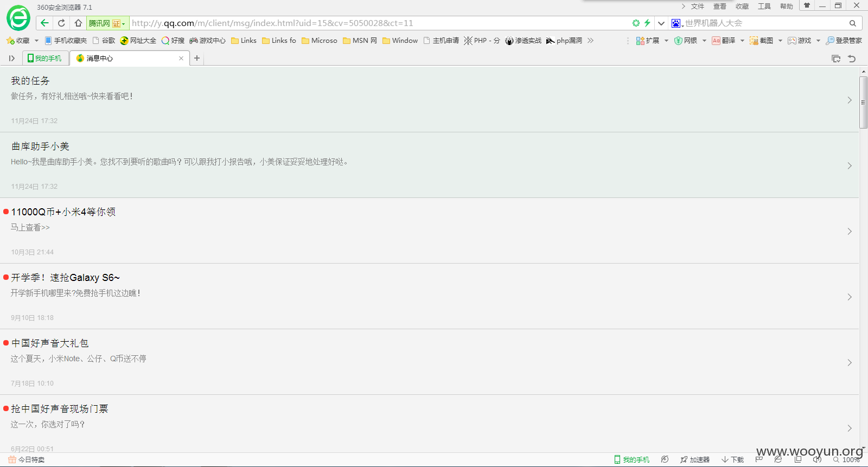Open 下载 downloads in status bar

coord(732,459)
